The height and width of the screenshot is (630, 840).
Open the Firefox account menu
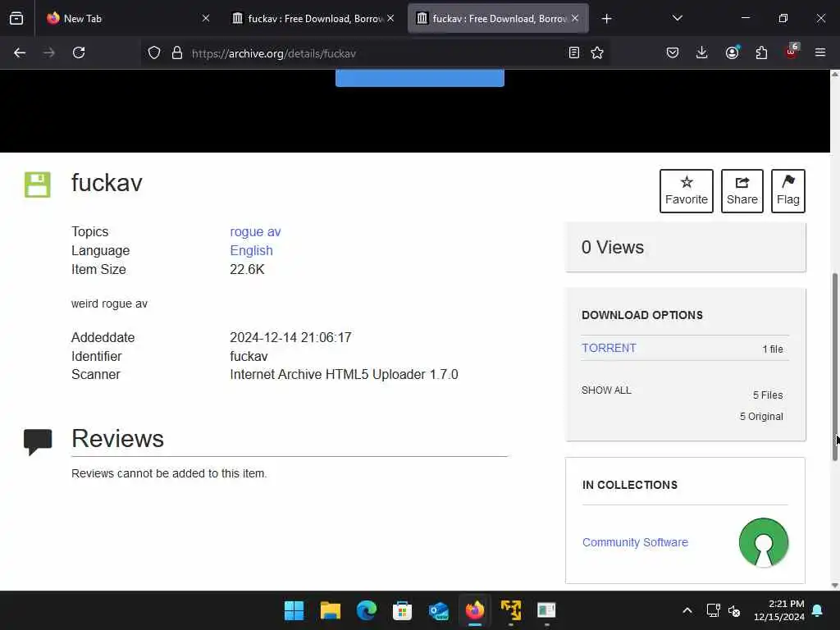(732, 52)
